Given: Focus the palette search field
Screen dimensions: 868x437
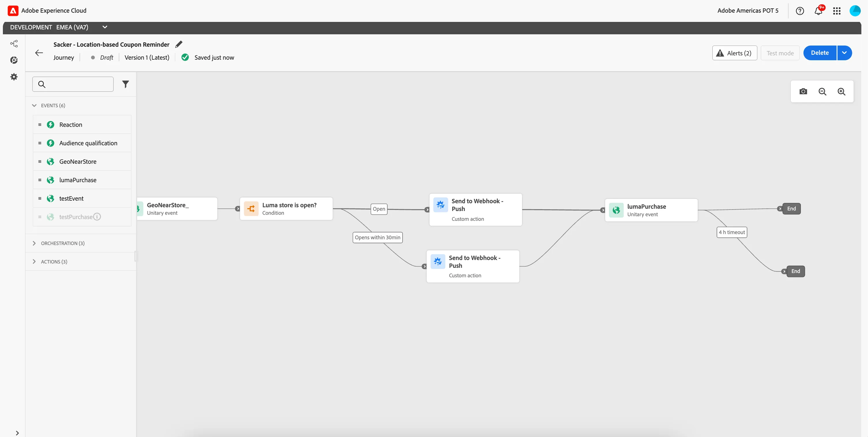Looking at the screenshot, I should coord(73,84).
